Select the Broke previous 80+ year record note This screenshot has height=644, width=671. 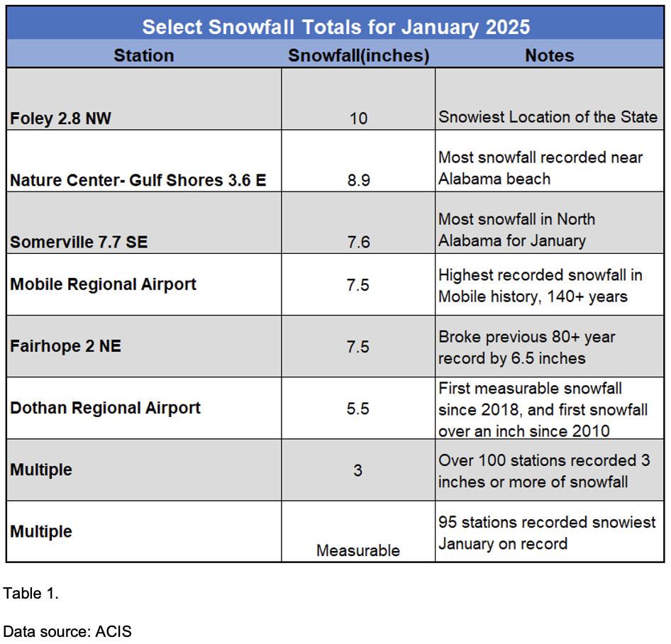[526, 348]
